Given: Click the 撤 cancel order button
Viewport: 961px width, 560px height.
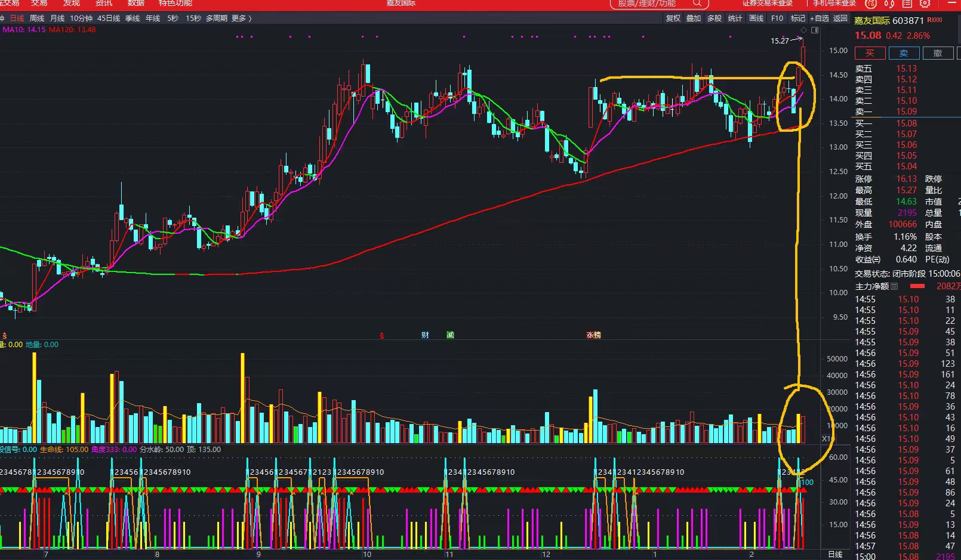Looking at the screenshot, I should [x=938, y=53].
